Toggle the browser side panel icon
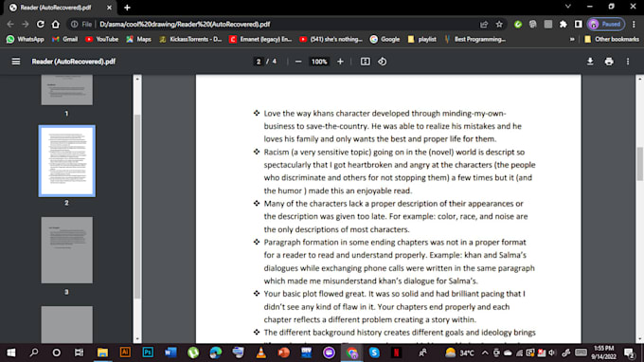 coord(579,25)
